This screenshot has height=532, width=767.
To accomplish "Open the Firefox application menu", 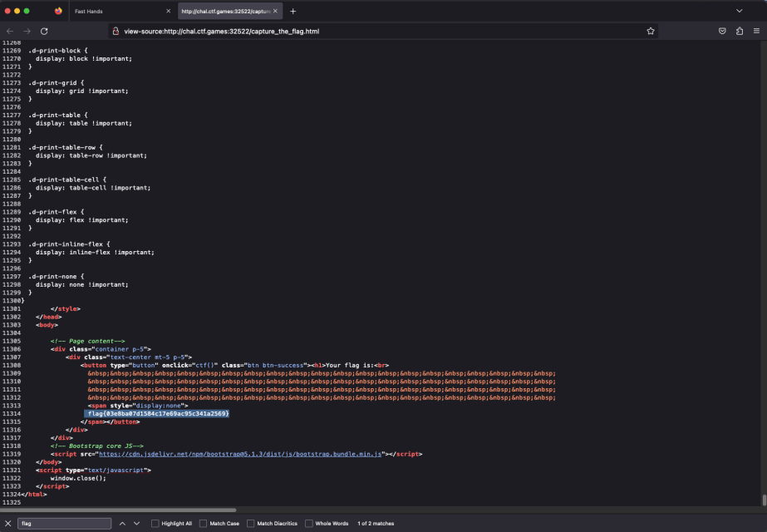I will coord(756,31).
